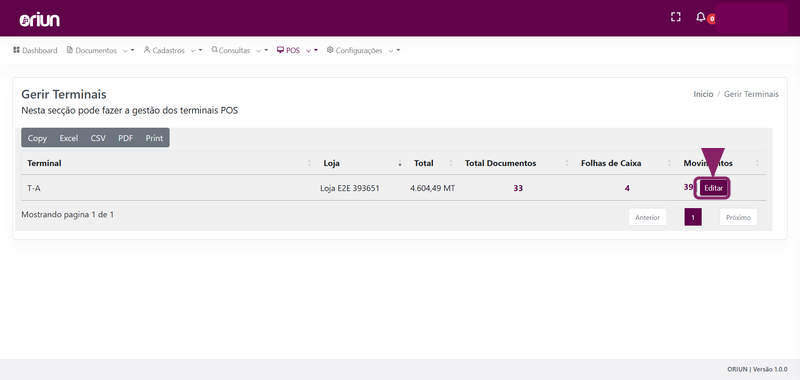This screenshot has width=800, height=380.
Task: Sort the table by the Loja column
Action: [362, 163]
